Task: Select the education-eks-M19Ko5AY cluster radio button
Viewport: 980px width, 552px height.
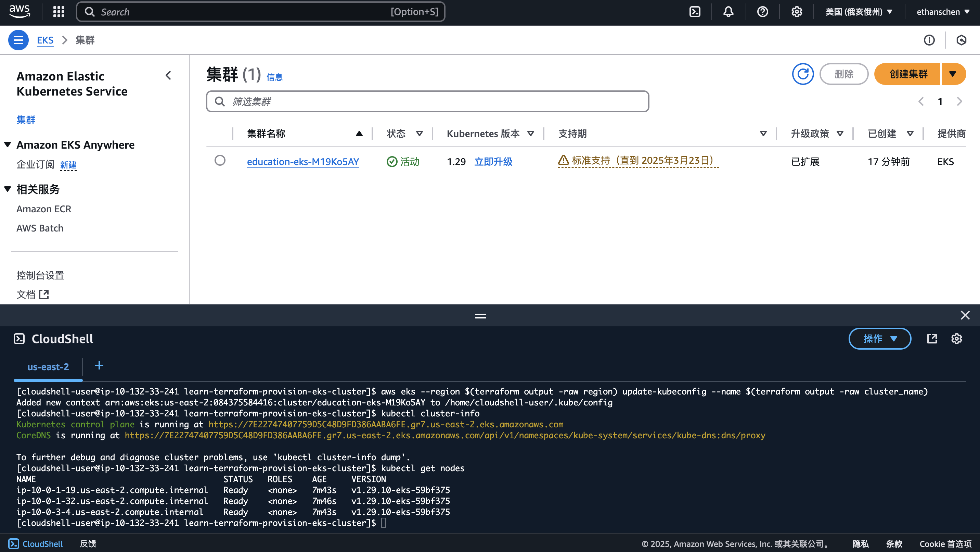Action: coord(220,160)
